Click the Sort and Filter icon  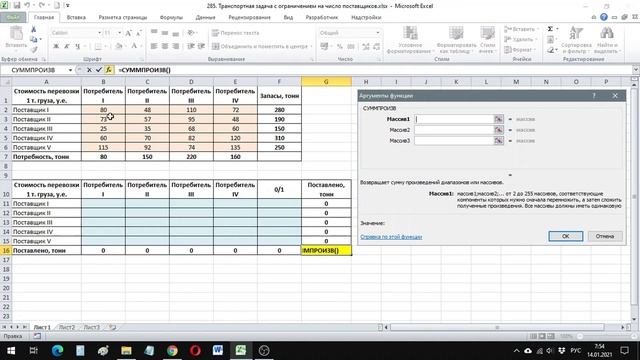pyautogui.click(x=576, y=34)
